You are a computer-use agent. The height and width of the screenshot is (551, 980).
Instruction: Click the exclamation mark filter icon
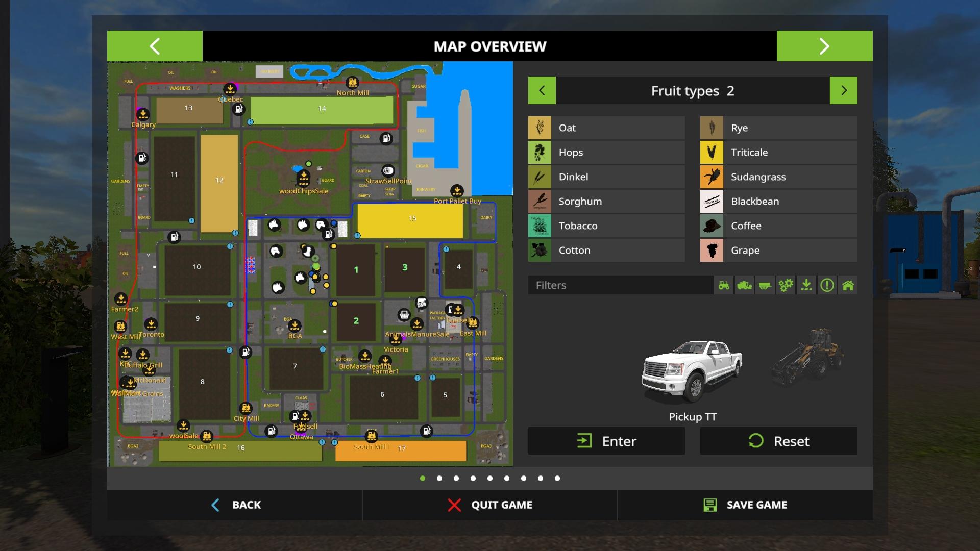coord(827,285)
